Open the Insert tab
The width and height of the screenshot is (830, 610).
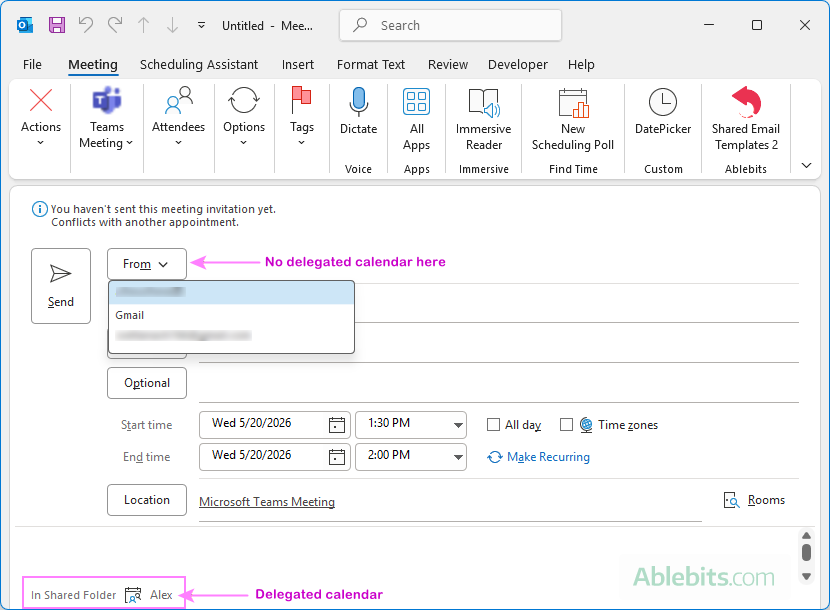click(297, 64)
